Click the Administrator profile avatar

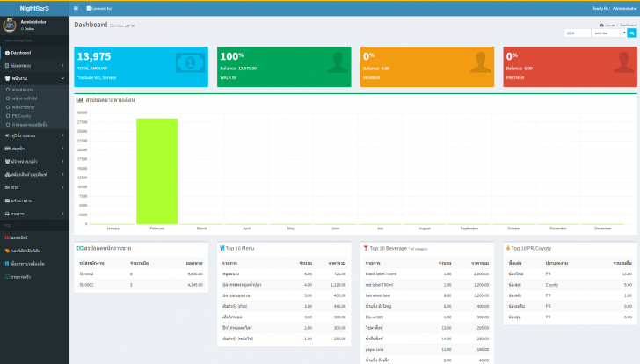10,25
